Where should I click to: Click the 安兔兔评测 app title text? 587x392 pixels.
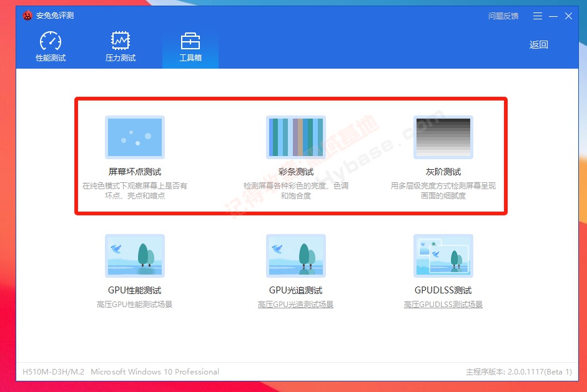pos(55,16)
